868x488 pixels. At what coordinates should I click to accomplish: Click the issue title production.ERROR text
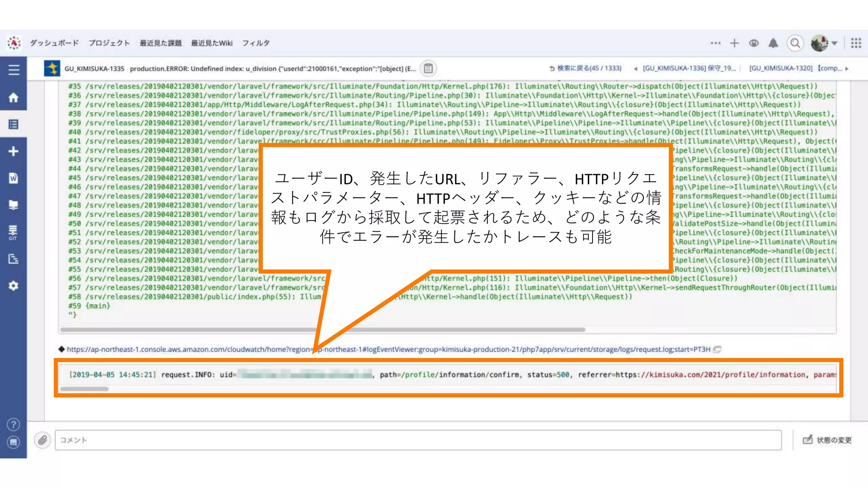tap(273, 69)
